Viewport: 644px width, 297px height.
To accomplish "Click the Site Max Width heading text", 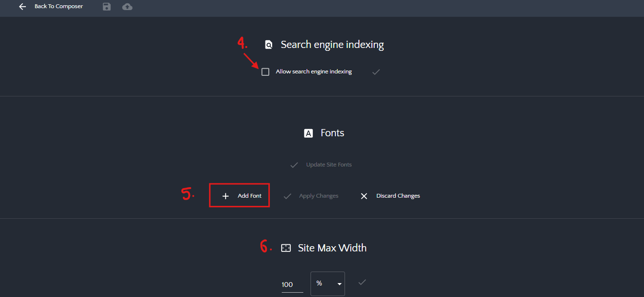I will click(x=332, y=248).
